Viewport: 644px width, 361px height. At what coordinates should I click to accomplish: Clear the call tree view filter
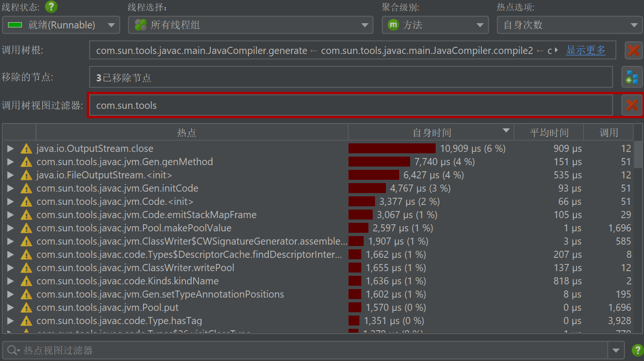[x=632, y=105]
